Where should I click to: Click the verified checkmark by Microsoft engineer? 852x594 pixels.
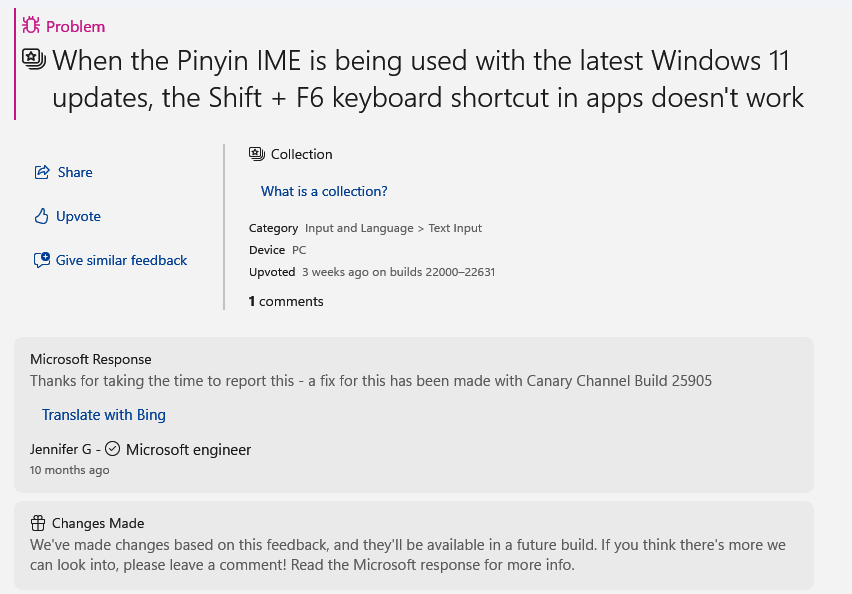pyautogui.click(x=113, y=449)
